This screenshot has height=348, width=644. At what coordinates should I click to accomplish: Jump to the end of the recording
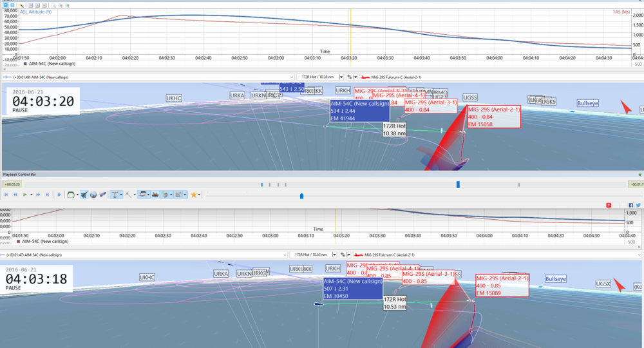click(47, 195)
